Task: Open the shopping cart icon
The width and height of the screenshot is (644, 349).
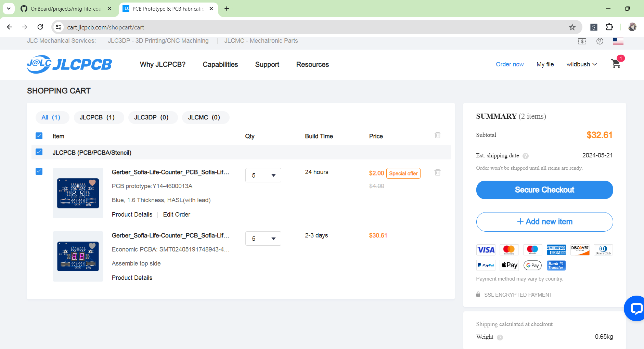Action: 616,64
